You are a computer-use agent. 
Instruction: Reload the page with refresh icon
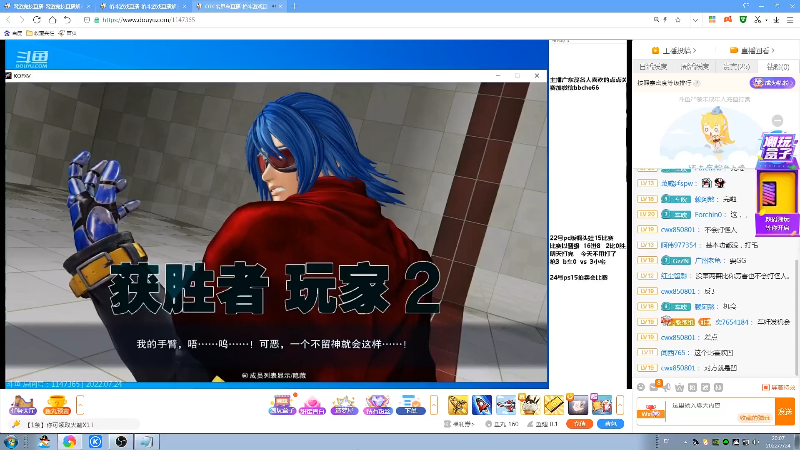pyautogui.click(x=37, y=19)
